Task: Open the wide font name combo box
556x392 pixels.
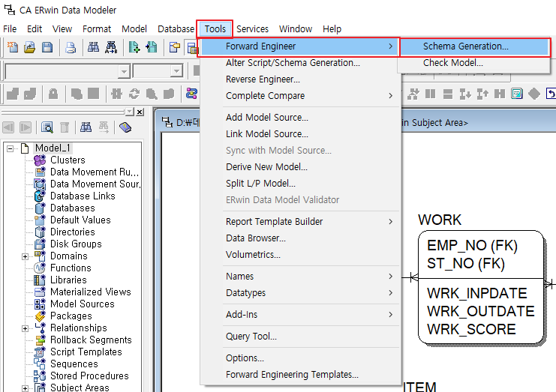Action: click(x=124, y=72)
